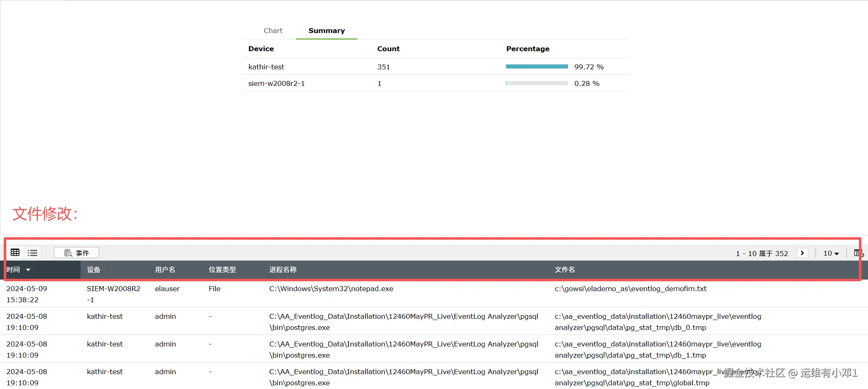
Task: Click the SIEM-W2008R2-1 device cell
Action: tap(114, 294)
